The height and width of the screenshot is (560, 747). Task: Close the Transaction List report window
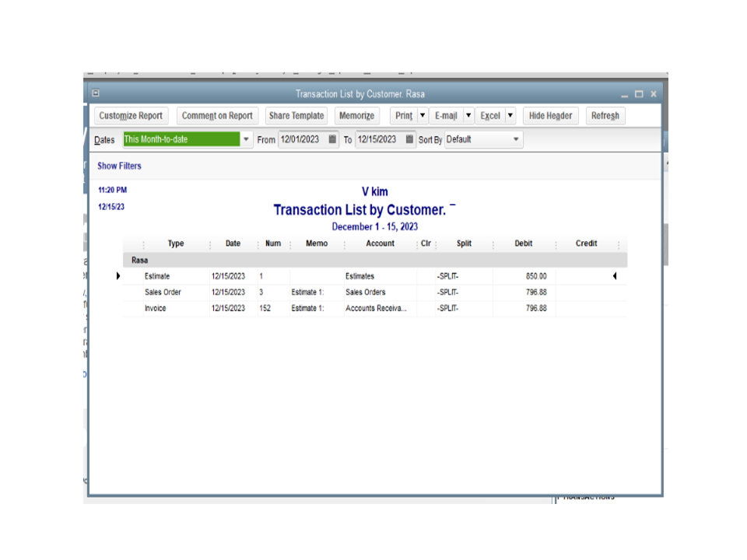pyautogui.click(x=654, y=94)
